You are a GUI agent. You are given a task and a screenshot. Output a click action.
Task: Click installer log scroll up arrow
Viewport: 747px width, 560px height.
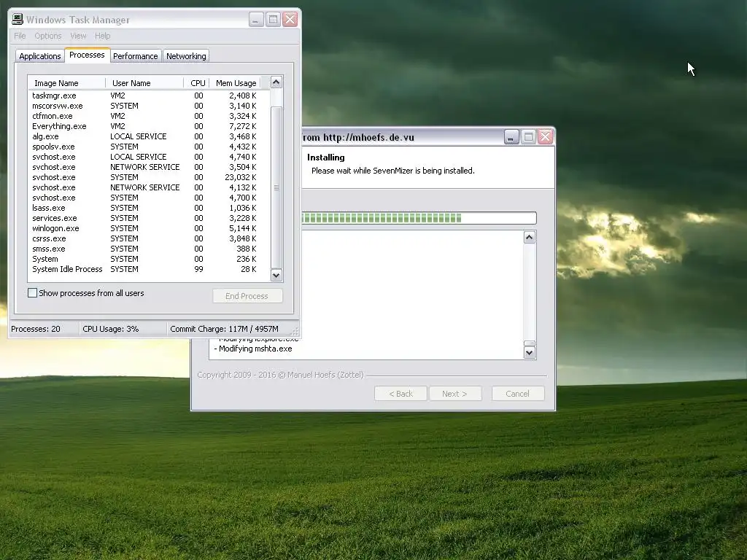[x=530, y=237]
